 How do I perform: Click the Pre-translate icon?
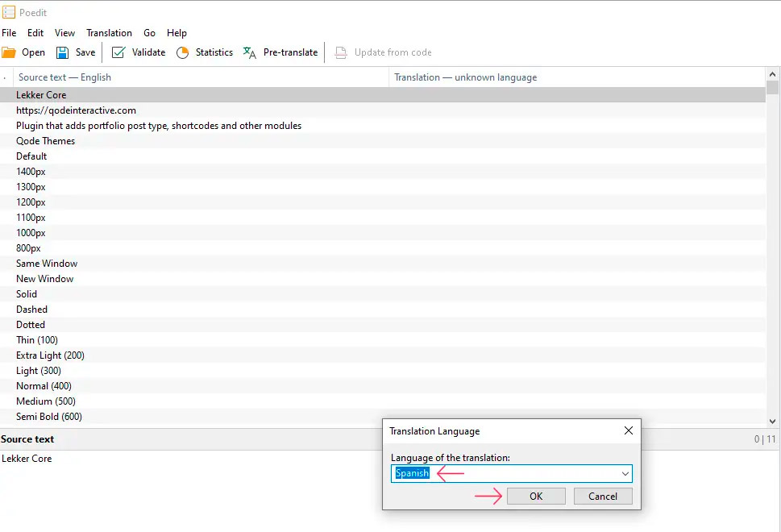point(250,52)
